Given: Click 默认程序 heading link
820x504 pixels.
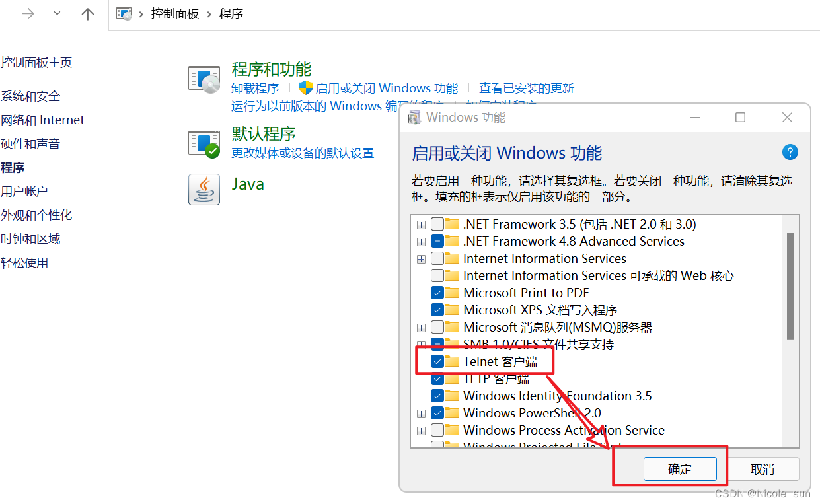Looking at the screenshot, I should (264, 133).
